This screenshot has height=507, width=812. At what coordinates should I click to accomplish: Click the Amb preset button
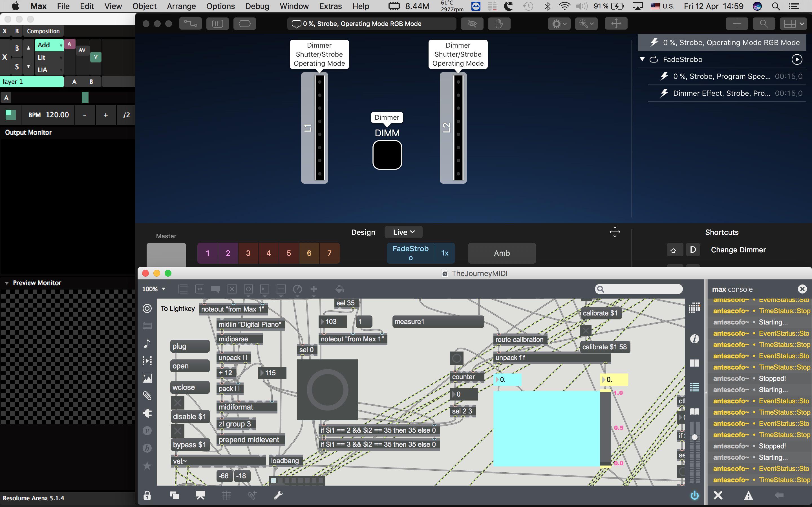pyautogui.click(x=502, y=253)
